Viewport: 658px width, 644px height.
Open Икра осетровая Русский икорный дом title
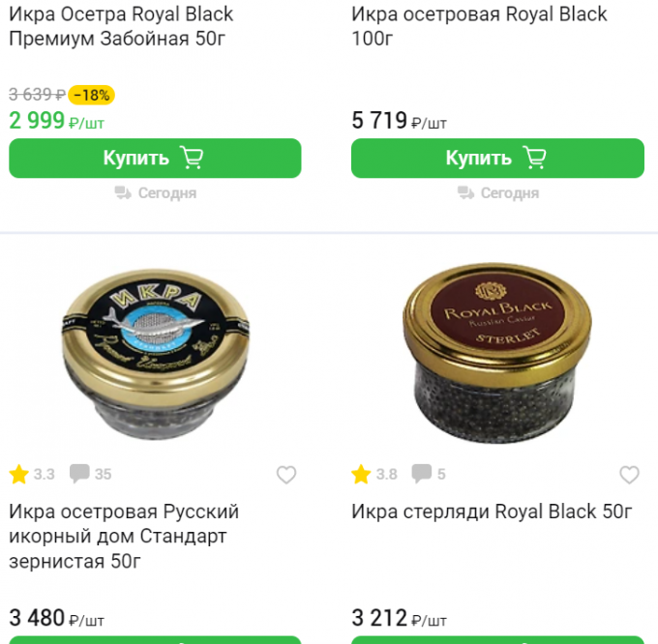pyautogui.click(x=124, y=537)
